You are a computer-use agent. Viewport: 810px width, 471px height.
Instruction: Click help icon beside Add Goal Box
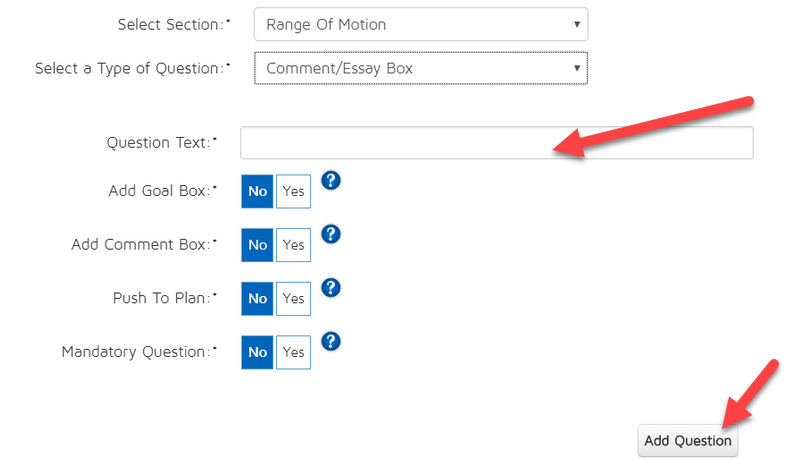click(x=332, y=180)
